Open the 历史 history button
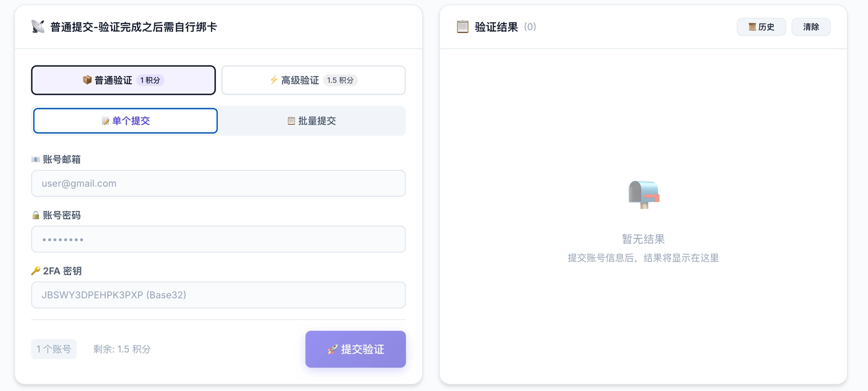868x391 pixels. pyautogui.click(x=761, y=27)
